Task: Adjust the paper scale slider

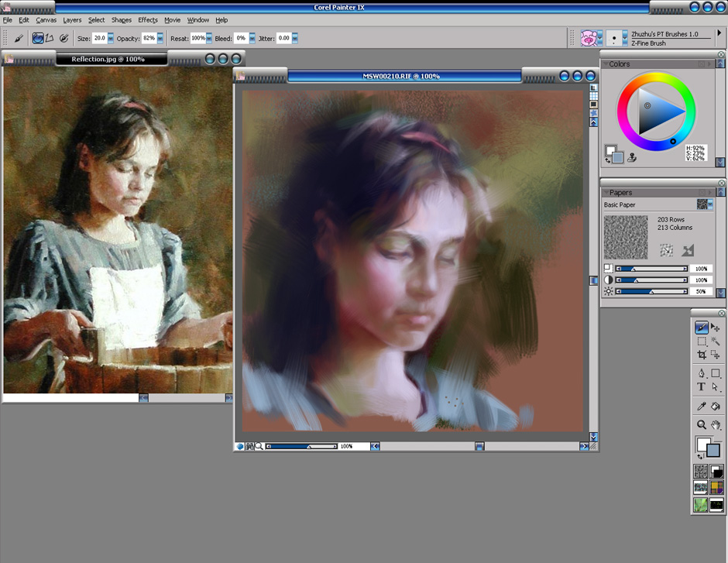Action: 651,269
